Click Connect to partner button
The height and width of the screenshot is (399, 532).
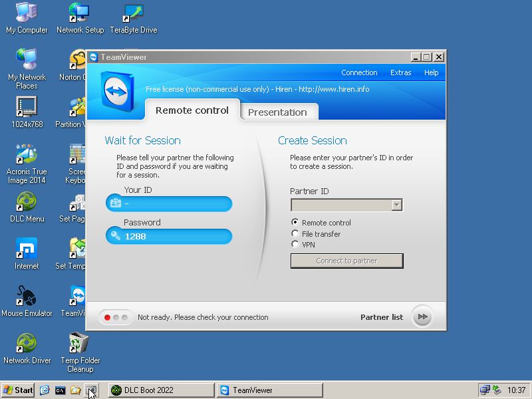pyautogui.click(x=346, y=261)
